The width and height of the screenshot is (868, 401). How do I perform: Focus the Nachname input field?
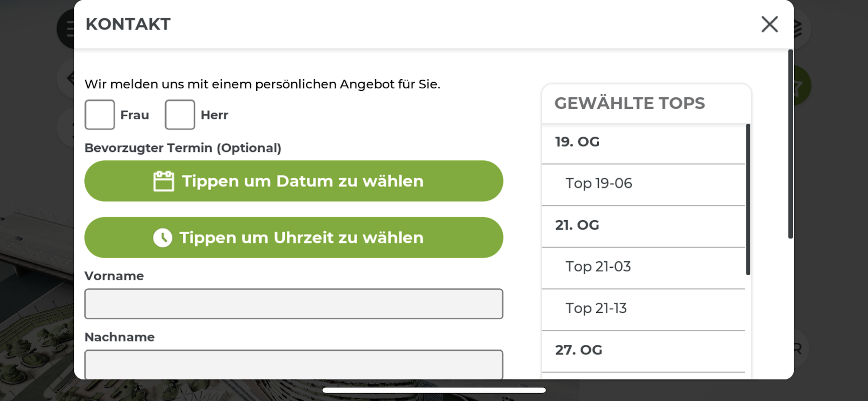pyautogui.click(x=293, y=364)
